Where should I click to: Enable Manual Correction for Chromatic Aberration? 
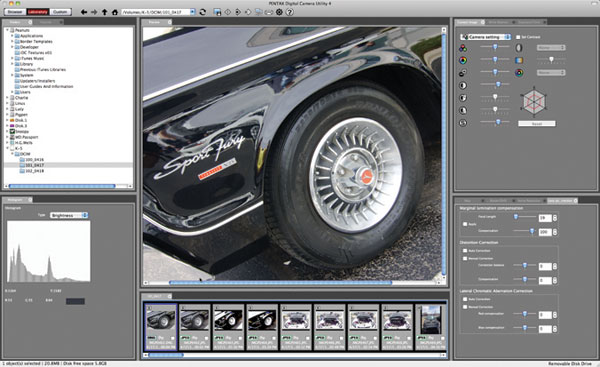(x=465, y=307)
